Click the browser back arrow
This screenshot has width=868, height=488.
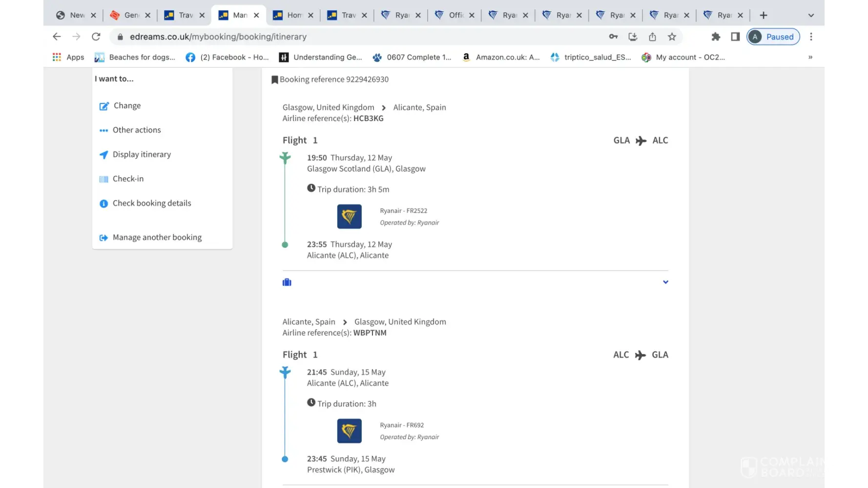[x=57, y=37]
